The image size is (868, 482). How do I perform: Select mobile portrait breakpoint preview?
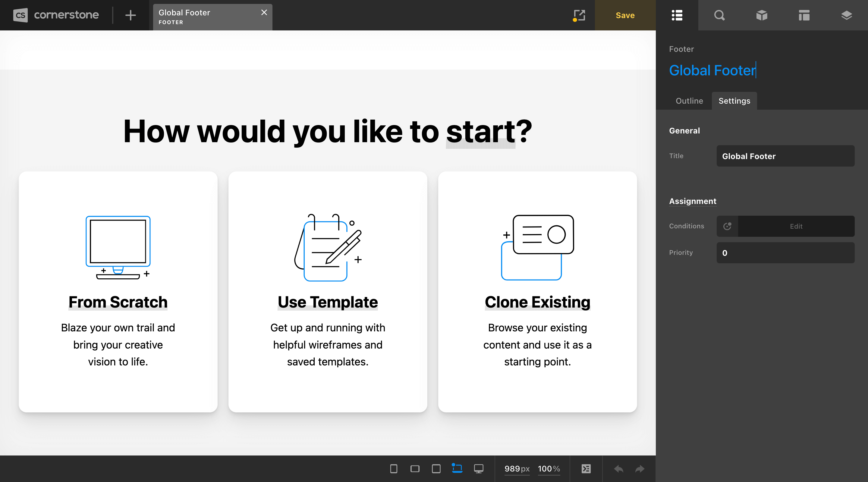point(394,468)
